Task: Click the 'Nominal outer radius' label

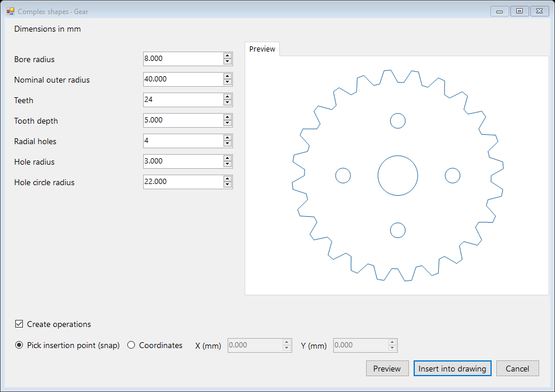Action: coord(52,80)
